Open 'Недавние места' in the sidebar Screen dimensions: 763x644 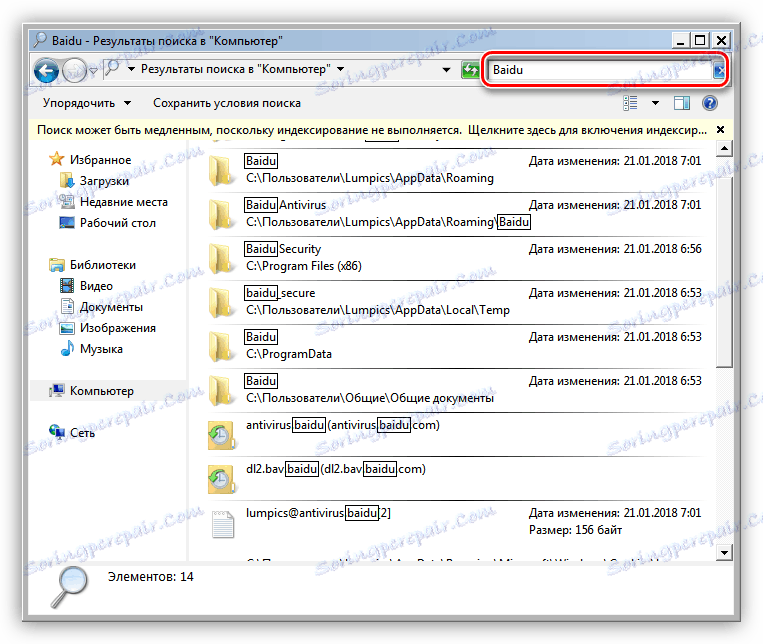coord(124,202)
